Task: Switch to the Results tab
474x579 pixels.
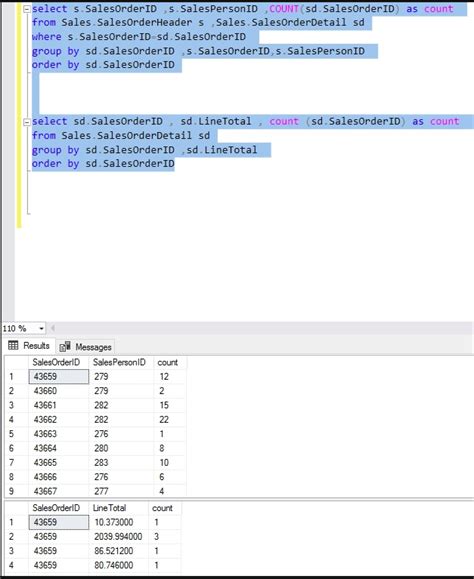Action: click(x=29, y=346)
